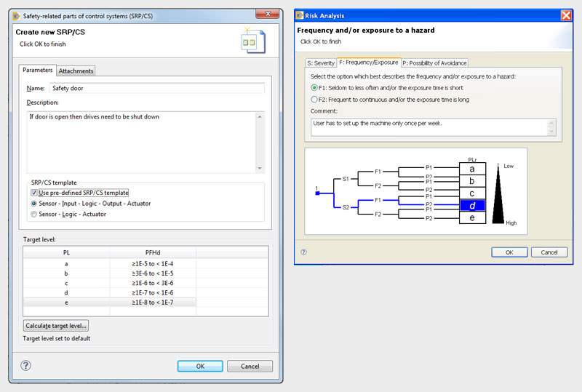Click highlighted PLr box d in risk graph
The height and width of the screenshot is (392, 582).
(472, 205)
